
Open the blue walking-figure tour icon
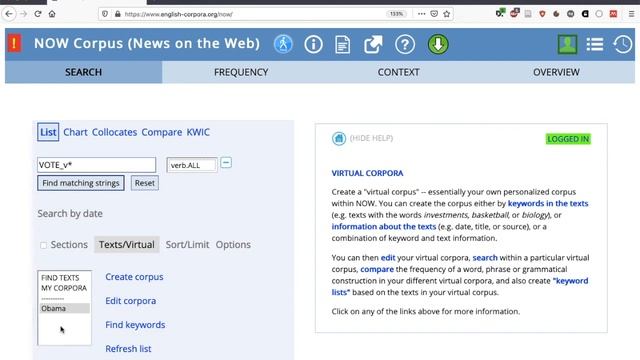pyautogui.click(x=283, y=44)
